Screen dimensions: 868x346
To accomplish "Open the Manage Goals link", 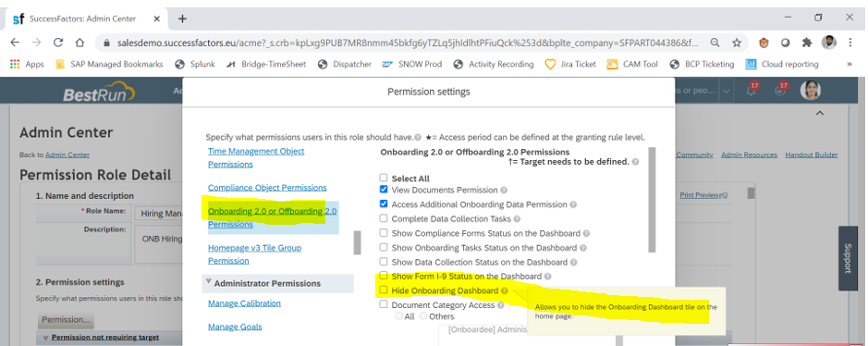I will (x=236, y=327).
